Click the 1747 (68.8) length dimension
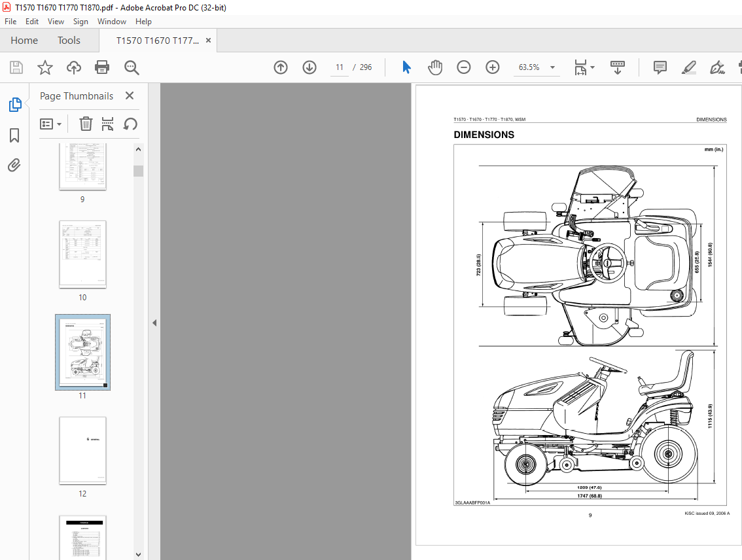The image size is (742, 560). 589,496
